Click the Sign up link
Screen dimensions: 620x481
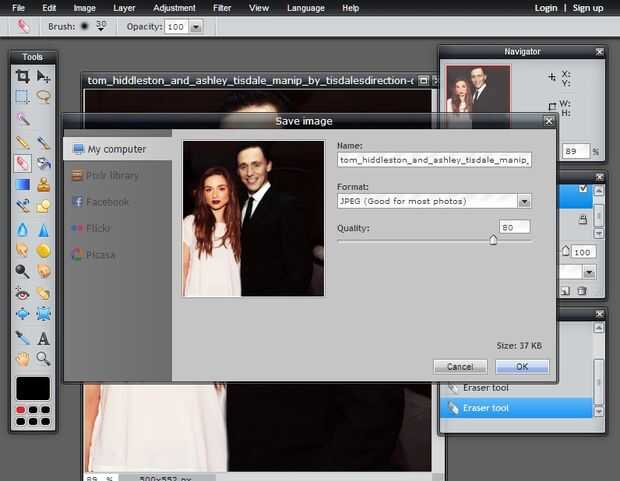pos(588,8)
